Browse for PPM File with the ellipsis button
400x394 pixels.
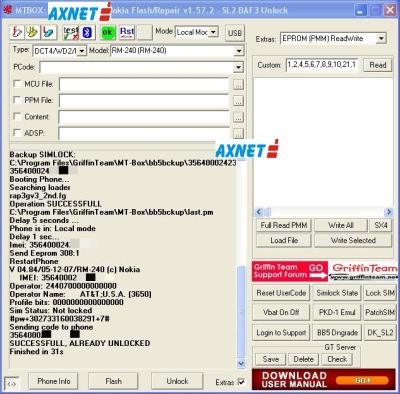(238, 101)
